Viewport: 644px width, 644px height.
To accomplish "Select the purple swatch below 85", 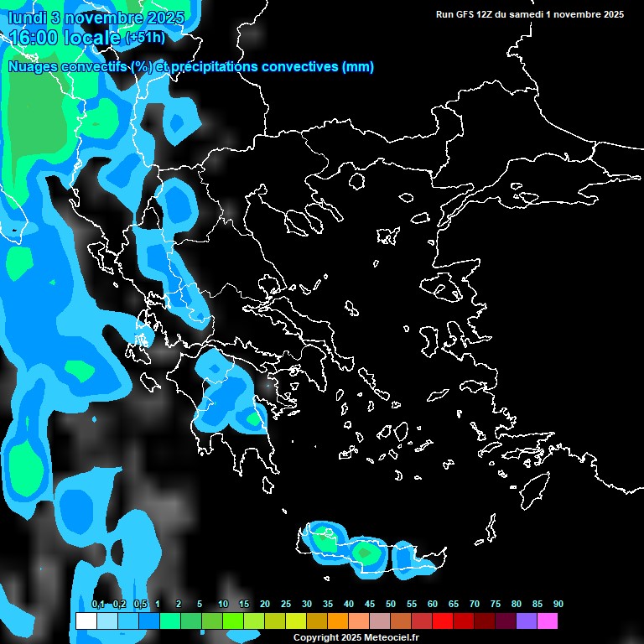I will coord(526,621).
